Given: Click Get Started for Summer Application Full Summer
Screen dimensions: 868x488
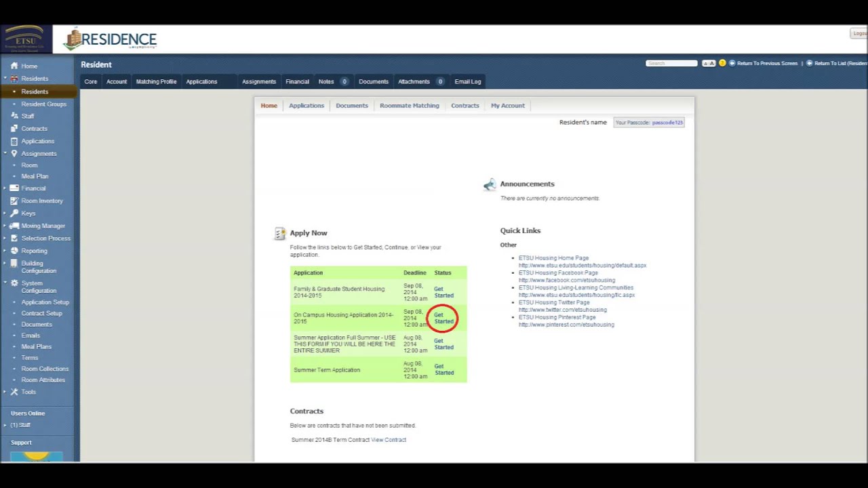Looking at the screenshot, I should 443,344.
